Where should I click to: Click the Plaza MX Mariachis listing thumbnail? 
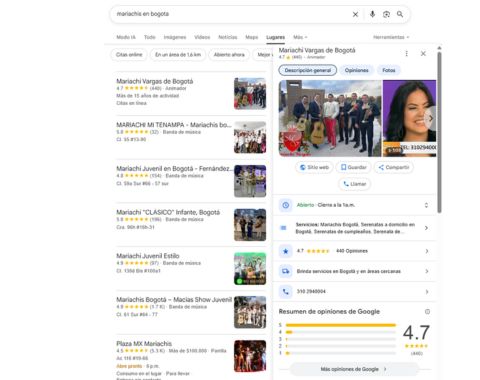pyautogui.click(x=250, y=356)
